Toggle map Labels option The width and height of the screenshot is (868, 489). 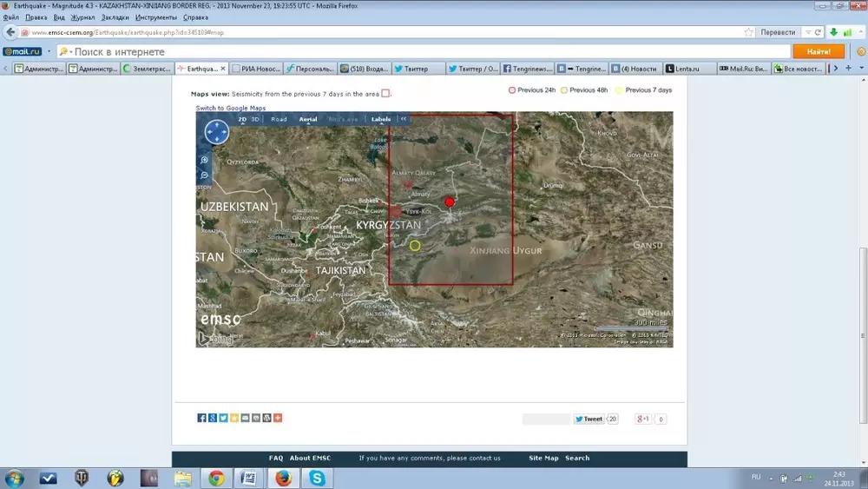(x=381, y=119)
